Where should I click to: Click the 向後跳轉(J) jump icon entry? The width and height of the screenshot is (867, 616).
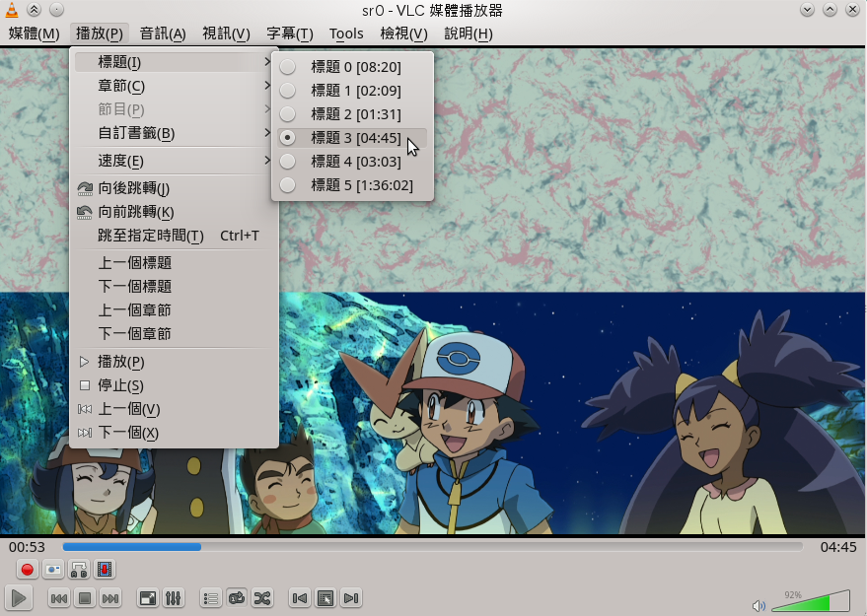click(x=175, y=188)
